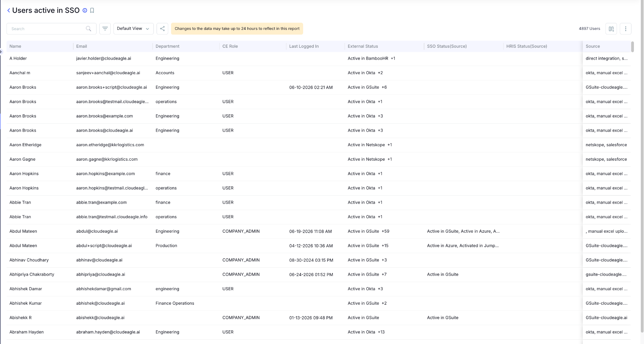Click the Source column header
The image size is (644, 344).
point(593,46)
